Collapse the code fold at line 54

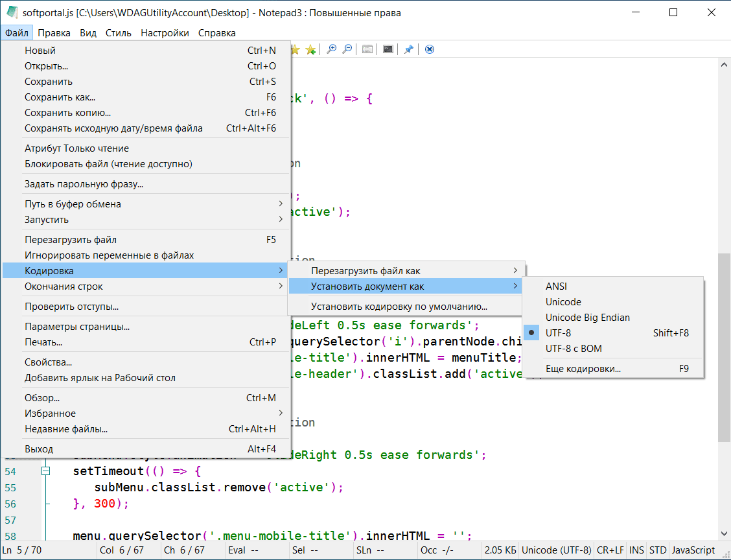pyautogui.click(x=45, y=471)
